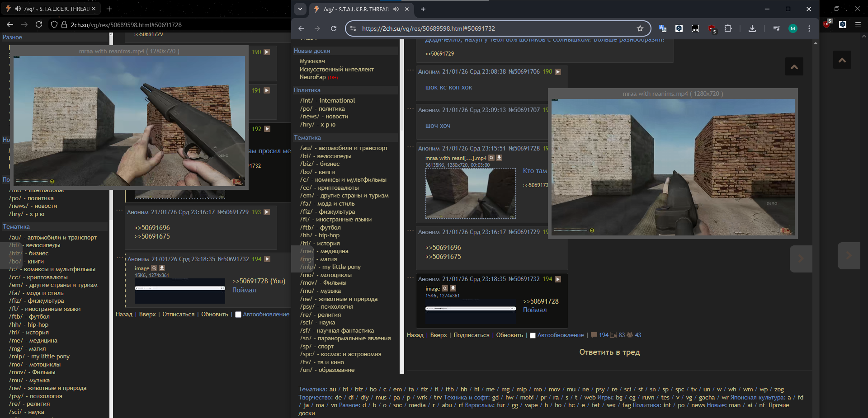The height and width of the screenshot is (418, 868).
Task: Open options for post 50691732 in Chrome
Action: 410,277
